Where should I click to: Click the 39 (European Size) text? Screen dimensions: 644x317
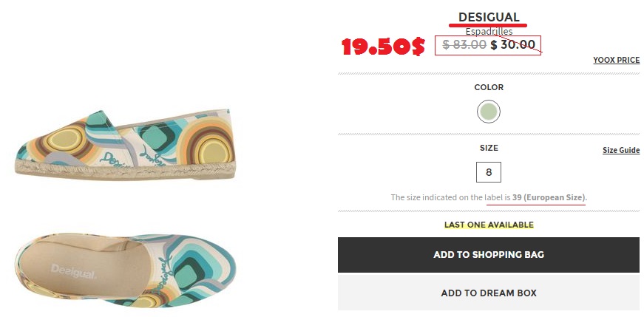click(x=549, y=198)
